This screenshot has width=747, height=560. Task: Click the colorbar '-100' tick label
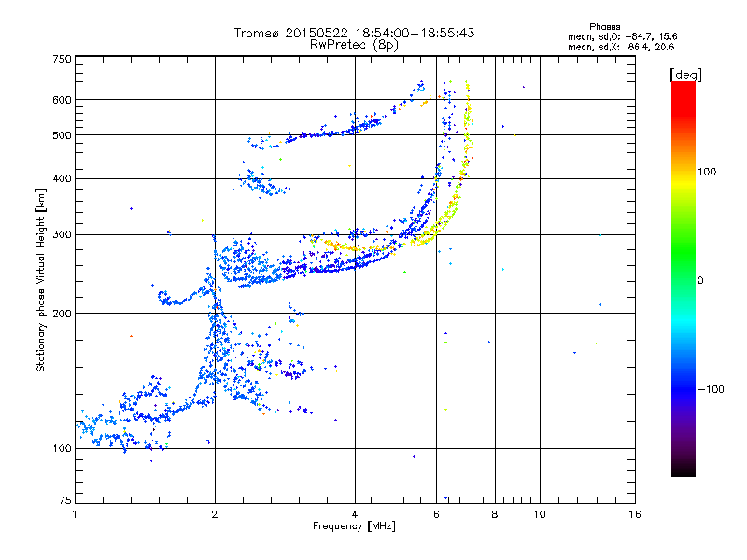pyautogui.click(x=711, y=389)
